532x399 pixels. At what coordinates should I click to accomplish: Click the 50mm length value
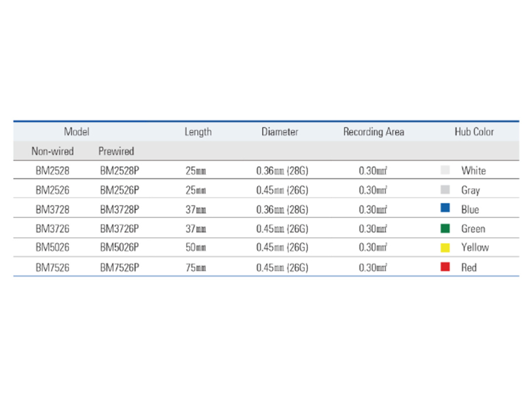(x=196, y=247)
